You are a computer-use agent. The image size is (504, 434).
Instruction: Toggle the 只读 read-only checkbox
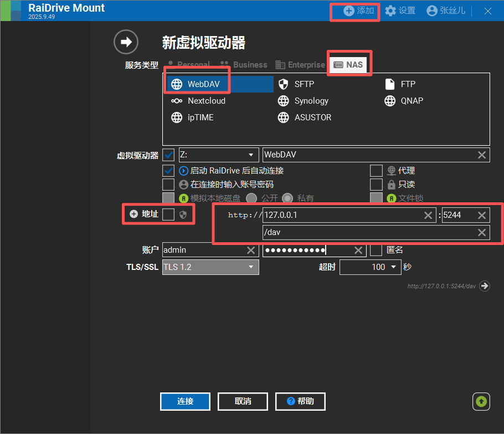[x=376, y=184]
